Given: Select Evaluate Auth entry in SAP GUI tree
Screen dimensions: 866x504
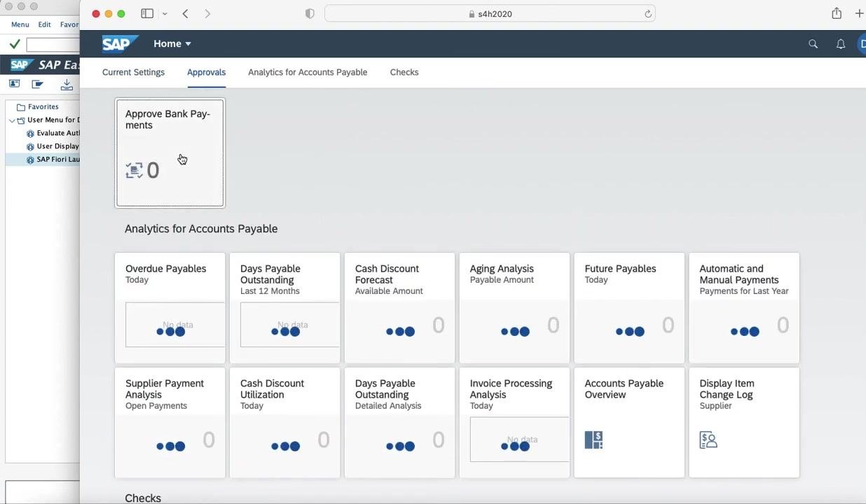Looking at the screenshot, I should 53,133.
